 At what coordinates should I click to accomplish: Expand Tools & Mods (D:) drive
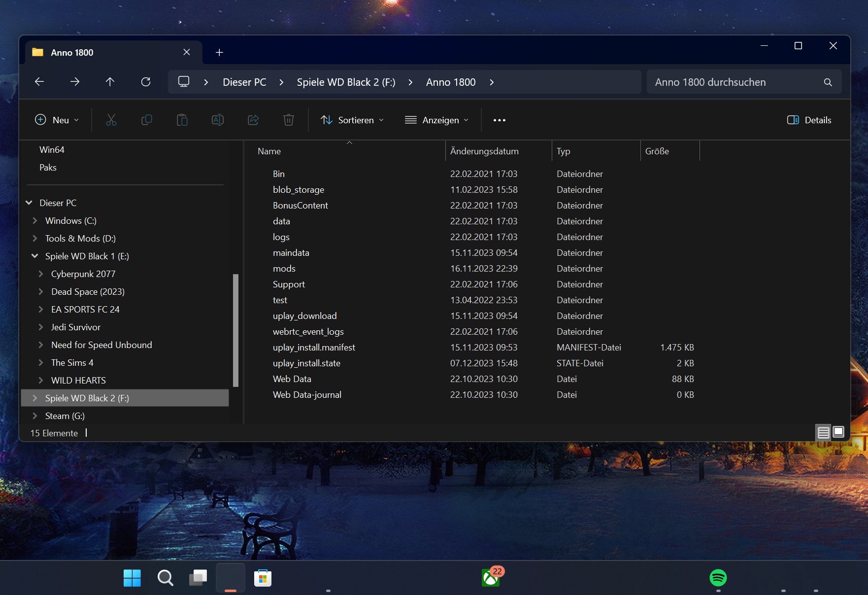[x=35, y=238]
